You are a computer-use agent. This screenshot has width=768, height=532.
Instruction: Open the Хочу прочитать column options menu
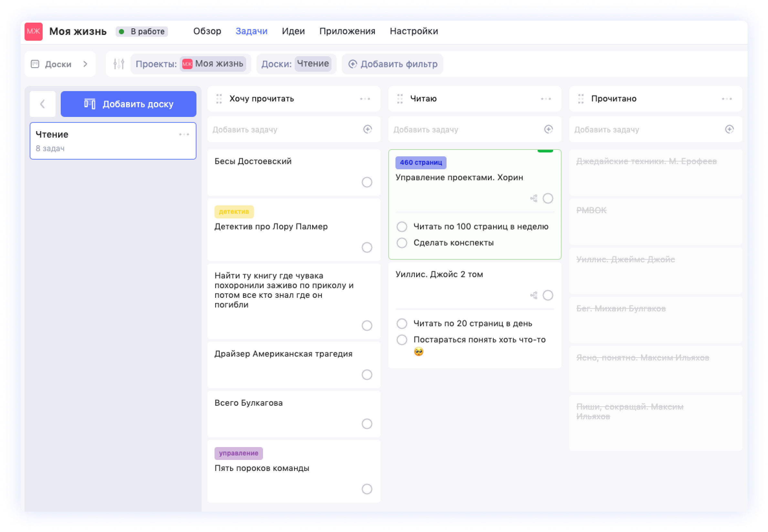(x=365, y=99)
